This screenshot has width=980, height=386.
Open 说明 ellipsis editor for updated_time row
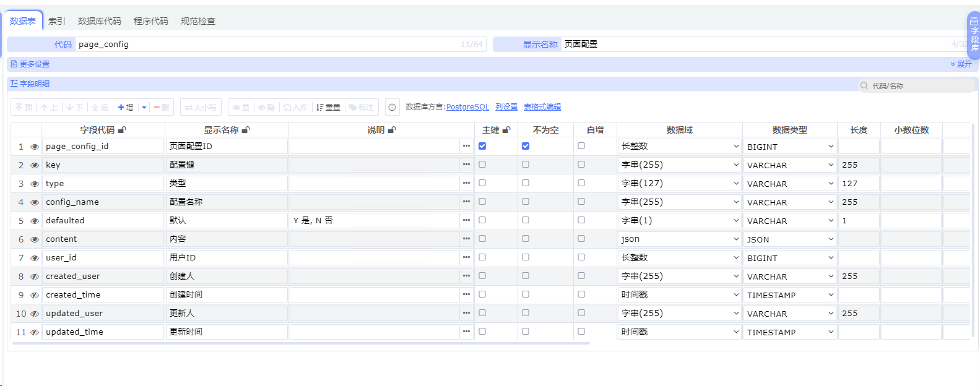pyautogui.click(x=466, y=332)
